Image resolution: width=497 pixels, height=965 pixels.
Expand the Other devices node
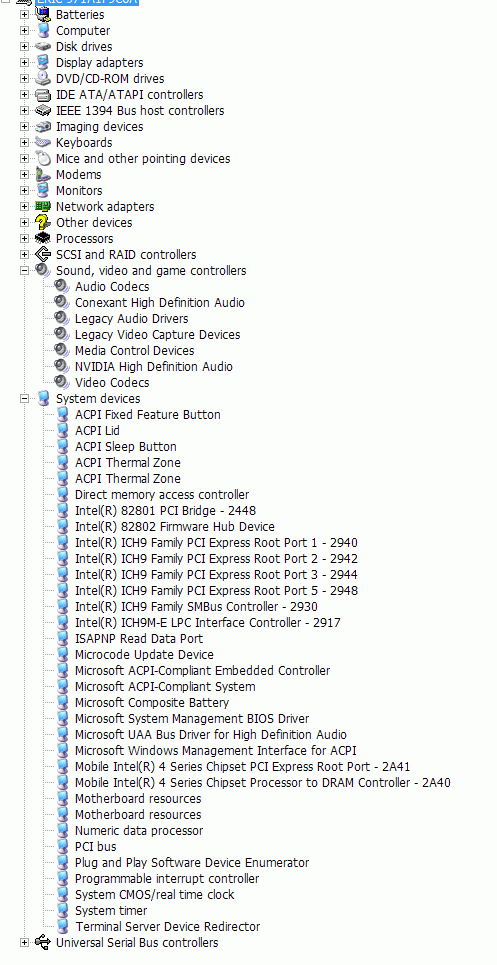pyautogui.click(x=24, y=222)
